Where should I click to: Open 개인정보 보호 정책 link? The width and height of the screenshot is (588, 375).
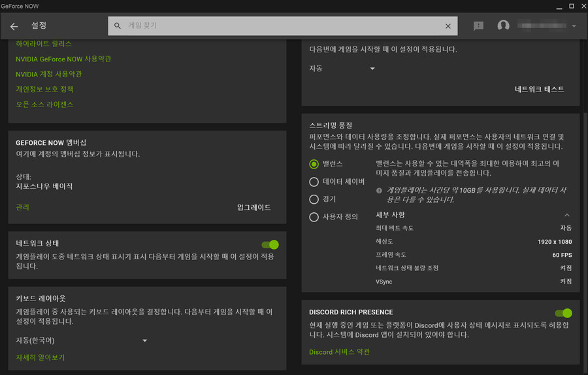[x=44, y=90]
